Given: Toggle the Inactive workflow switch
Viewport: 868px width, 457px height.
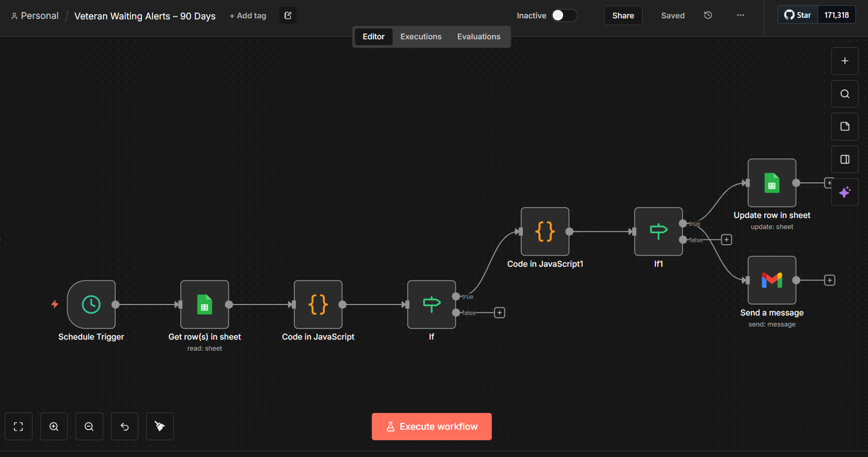Looking at the screenshot, I should click(x=564, y=16).
